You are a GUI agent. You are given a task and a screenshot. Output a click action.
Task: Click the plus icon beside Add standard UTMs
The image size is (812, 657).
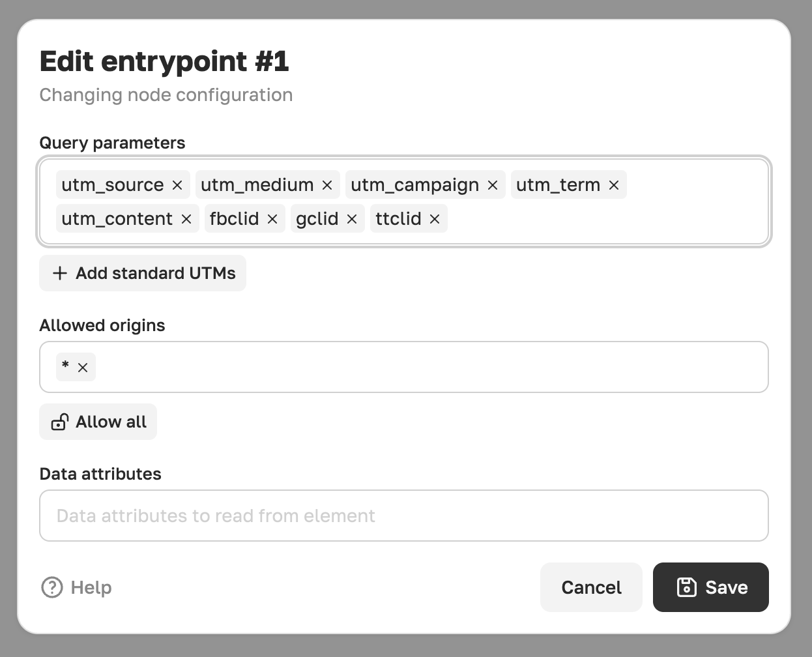[x=60, y=273]
